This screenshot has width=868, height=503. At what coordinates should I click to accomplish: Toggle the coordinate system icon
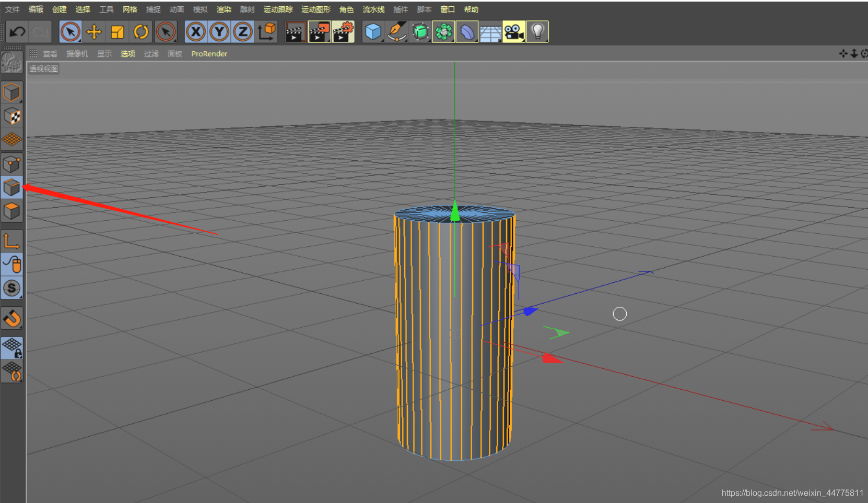[x=267, y=32]
